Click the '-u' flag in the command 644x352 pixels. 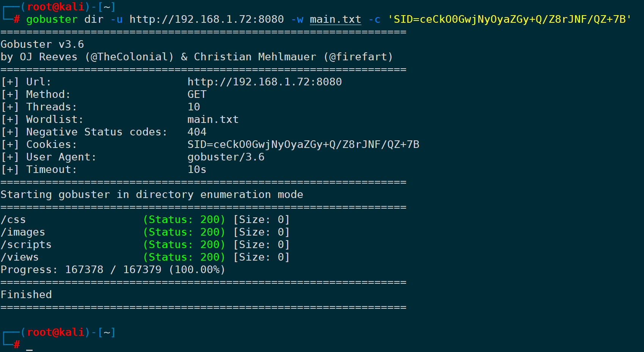(116, 19)
